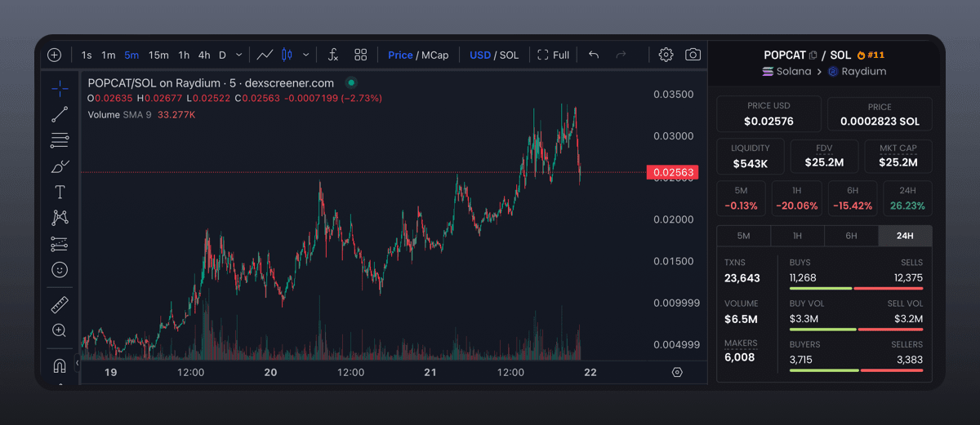Collapse the drawing toolbar side arrow

pyautogui.click(x=77, y=362)
